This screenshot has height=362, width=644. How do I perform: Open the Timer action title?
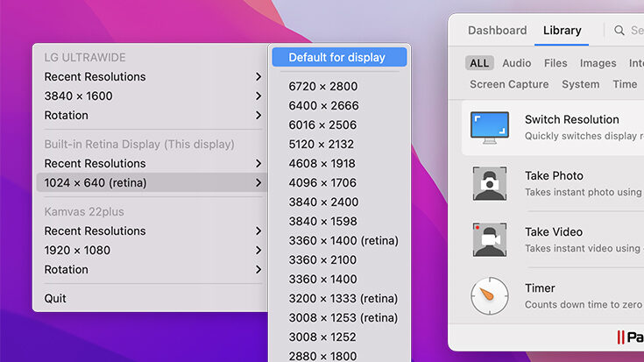pos(540,288)
